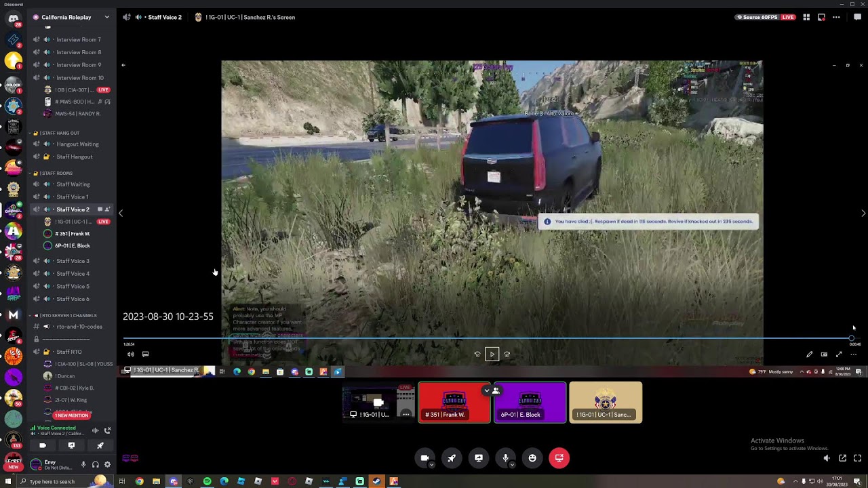Mute microphone in call controls
The width and height of the screenshot is (868, 488).
point(505,458)
